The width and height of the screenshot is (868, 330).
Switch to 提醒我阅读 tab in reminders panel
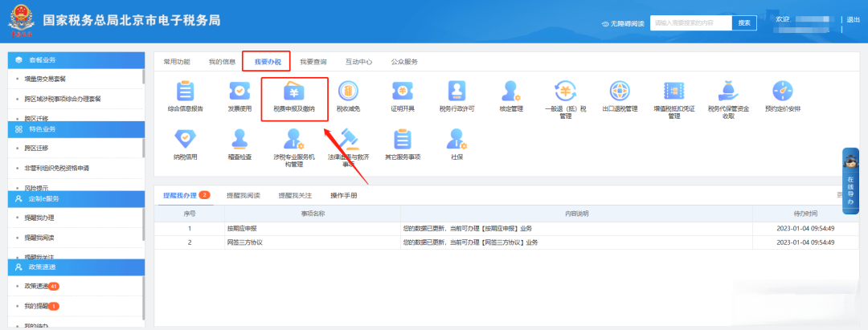tap(243, 196)
